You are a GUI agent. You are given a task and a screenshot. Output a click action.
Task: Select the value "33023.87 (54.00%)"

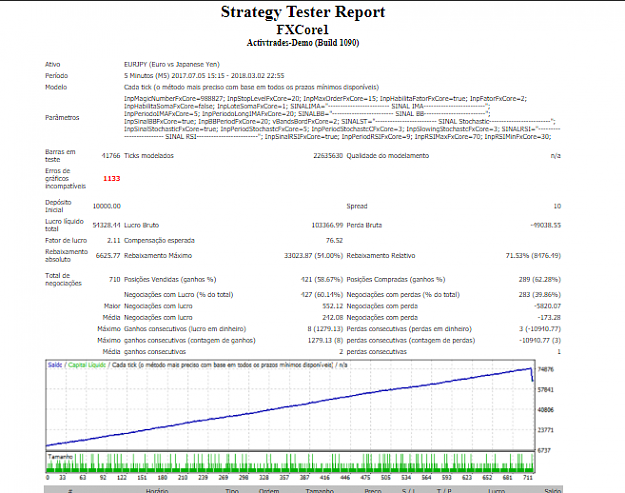pos(313,256)
